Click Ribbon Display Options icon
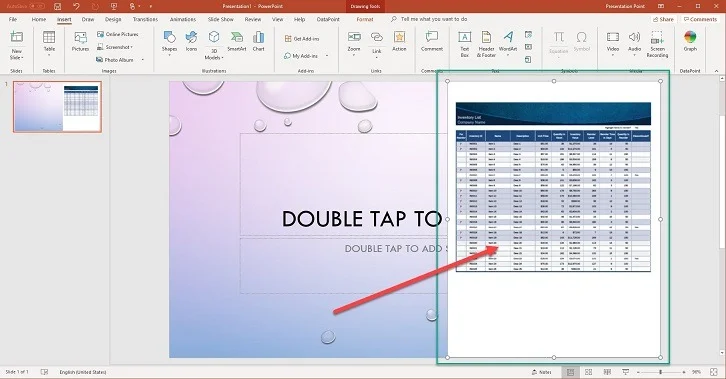This screenshot has width=726, height=379. click(661, 6)
